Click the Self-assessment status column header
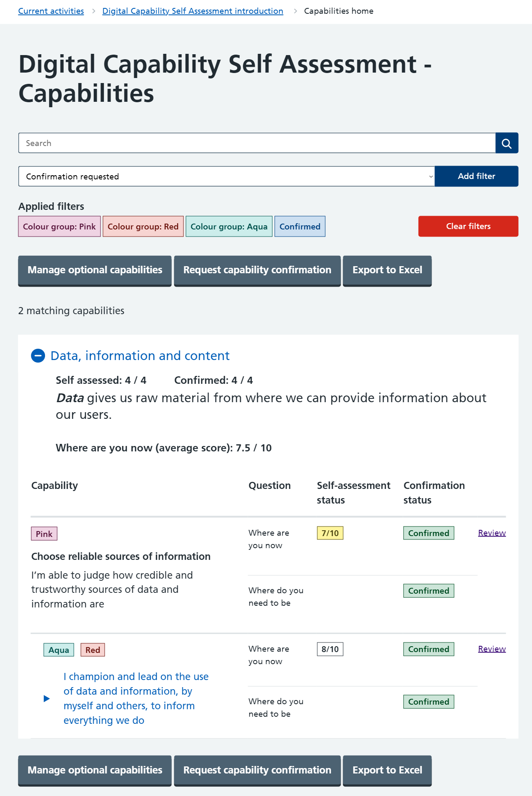 (x=354, y=493)
